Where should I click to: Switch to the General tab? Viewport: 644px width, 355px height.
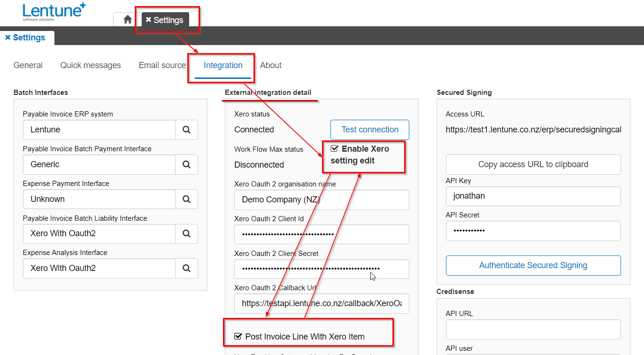(x=28, y=65)
